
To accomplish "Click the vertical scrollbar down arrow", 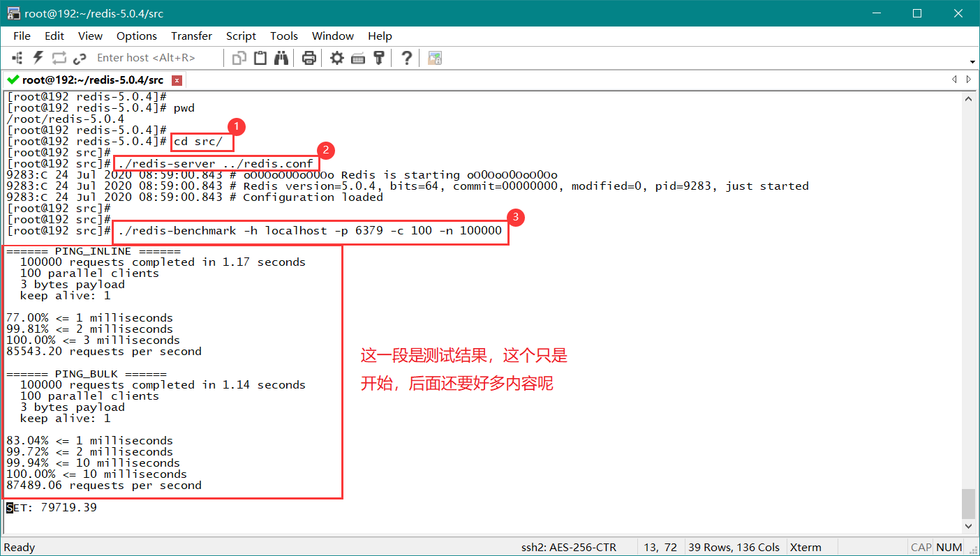I will point(968,526).
